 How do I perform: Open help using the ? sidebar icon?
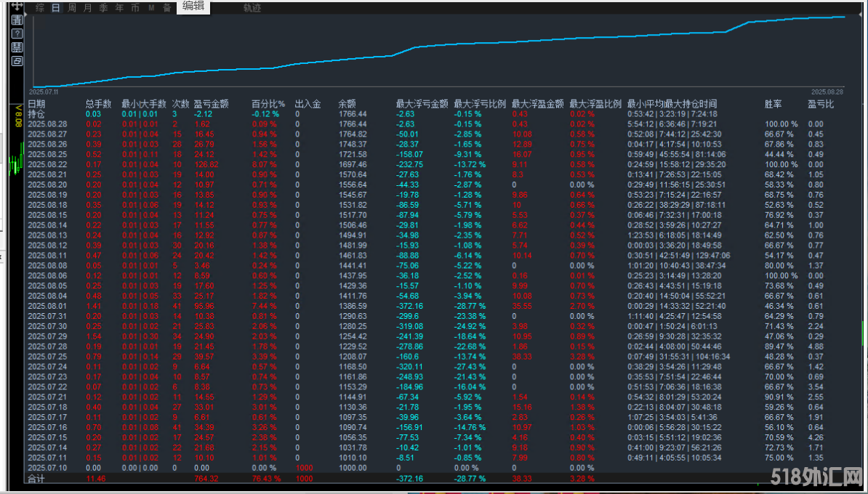coord(17,33)
